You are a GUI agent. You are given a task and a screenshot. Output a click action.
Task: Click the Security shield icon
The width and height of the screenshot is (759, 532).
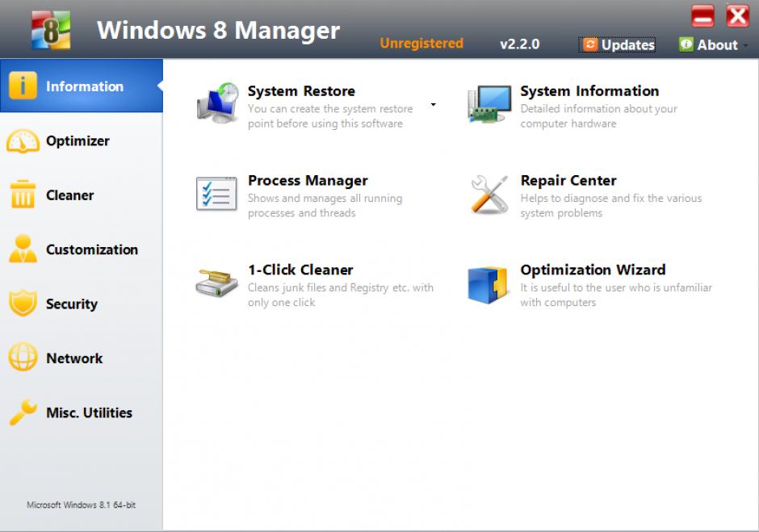coord(23,303)
